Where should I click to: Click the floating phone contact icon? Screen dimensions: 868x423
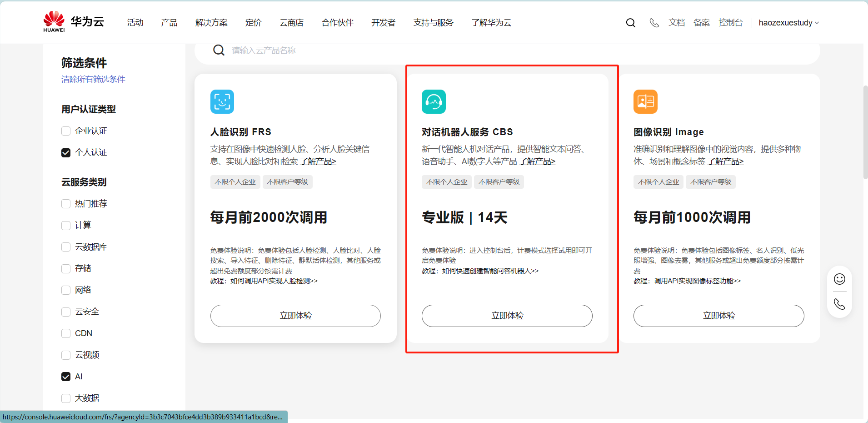tap(839, 304)
